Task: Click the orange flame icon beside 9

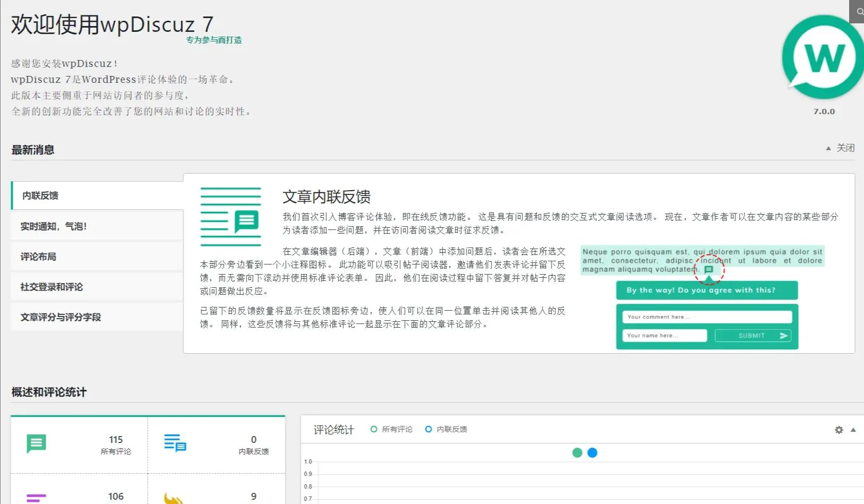Action: click(x=173, y=498)
